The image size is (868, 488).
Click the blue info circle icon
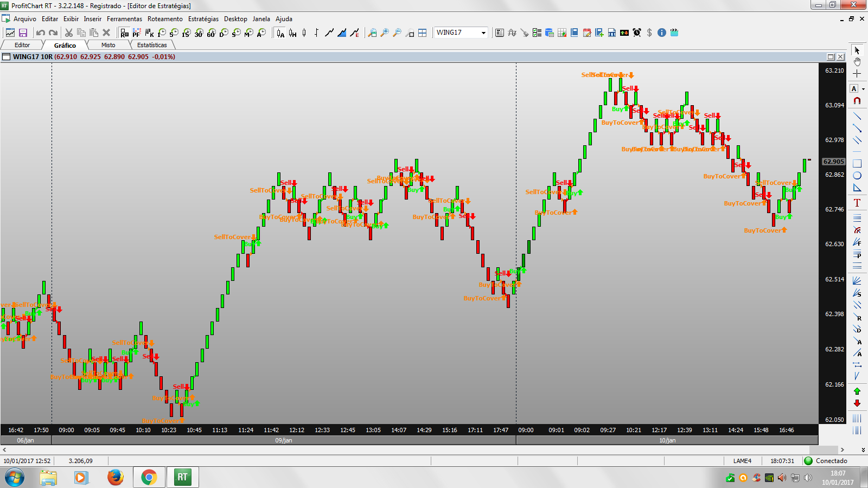[x=662, y=33]
